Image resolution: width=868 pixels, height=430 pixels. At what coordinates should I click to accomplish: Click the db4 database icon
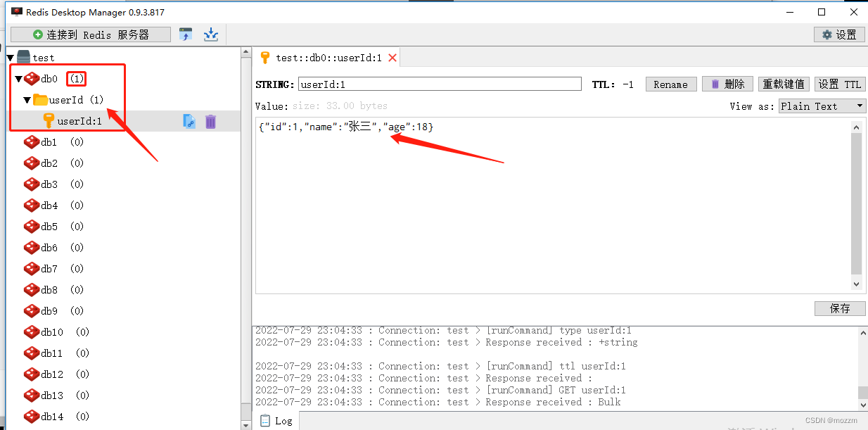click(x=32, y=205)
